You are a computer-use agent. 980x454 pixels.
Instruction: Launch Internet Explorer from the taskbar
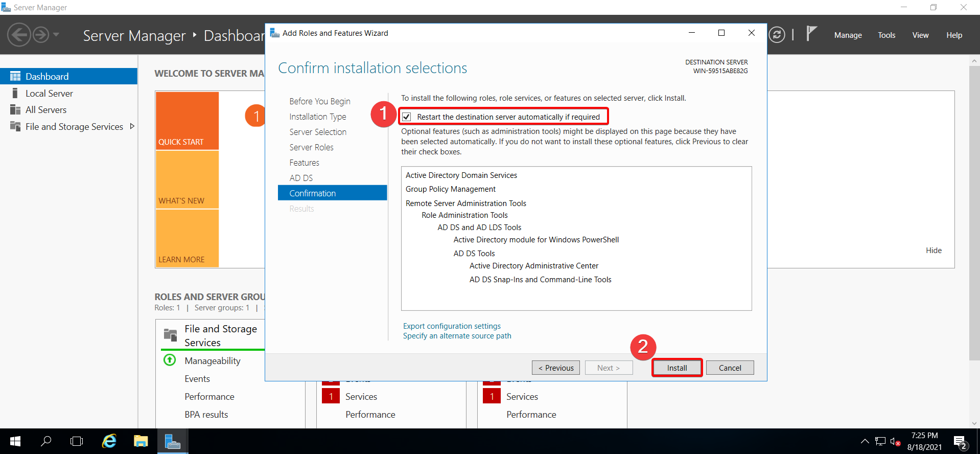coord(109,441)
